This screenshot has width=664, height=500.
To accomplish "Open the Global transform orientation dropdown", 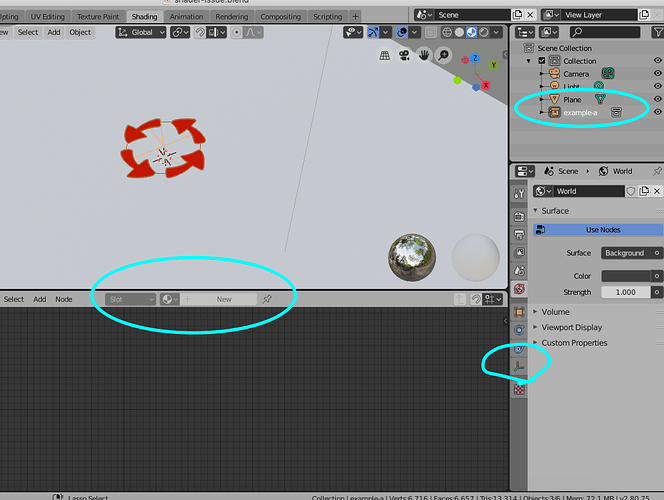I will 141,32.
